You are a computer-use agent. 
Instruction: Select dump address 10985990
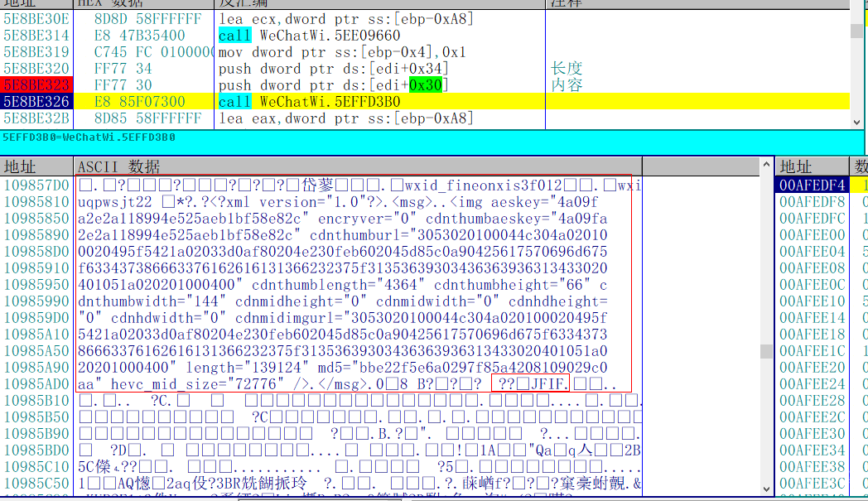[x=36, y=301]
